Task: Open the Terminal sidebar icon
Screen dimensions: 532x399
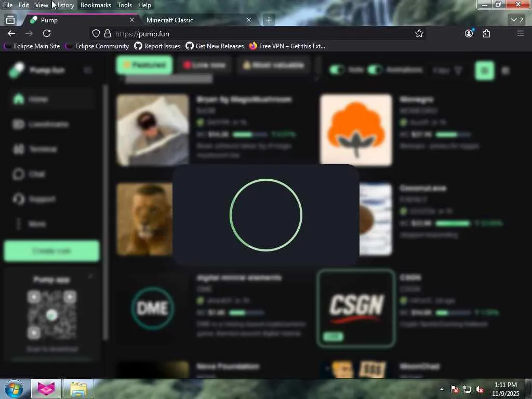Action: (18, 149)
